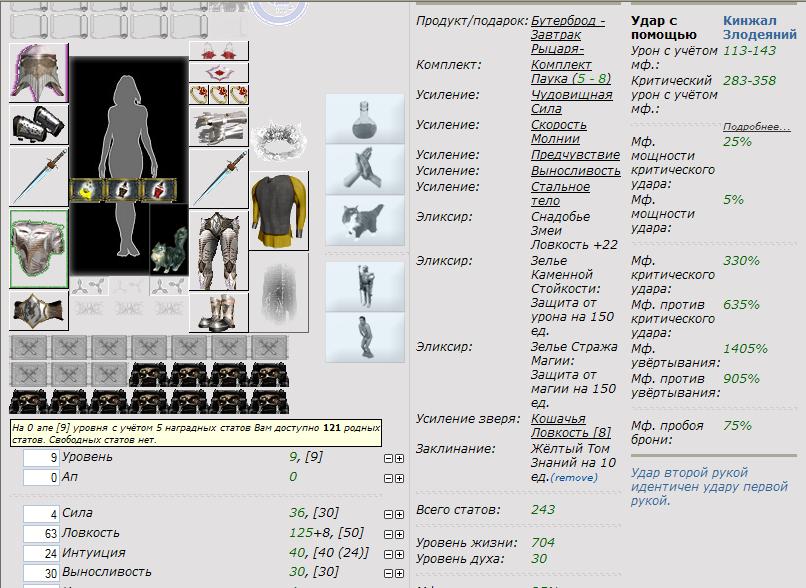Click the silver chest armor slot
This screenshot has width=806, height=588.
39,248
